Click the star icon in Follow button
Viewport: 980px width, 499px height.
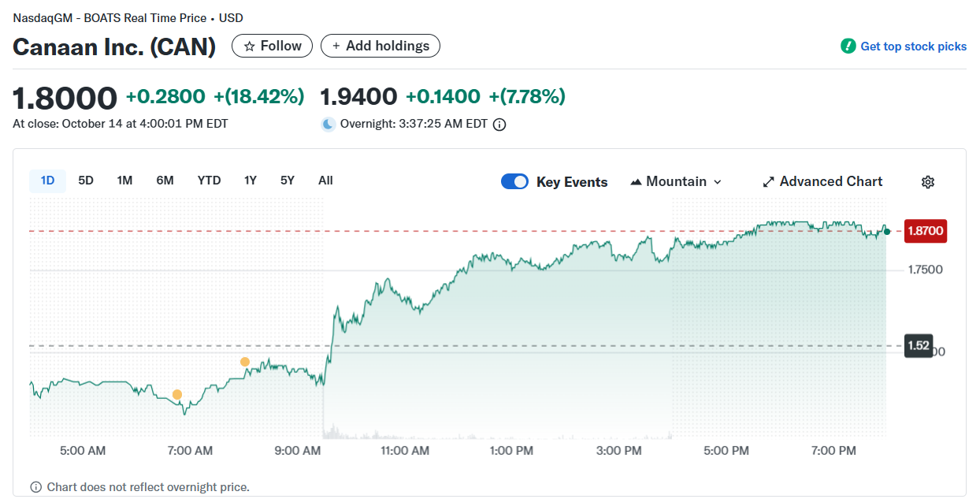coord(250,47)
